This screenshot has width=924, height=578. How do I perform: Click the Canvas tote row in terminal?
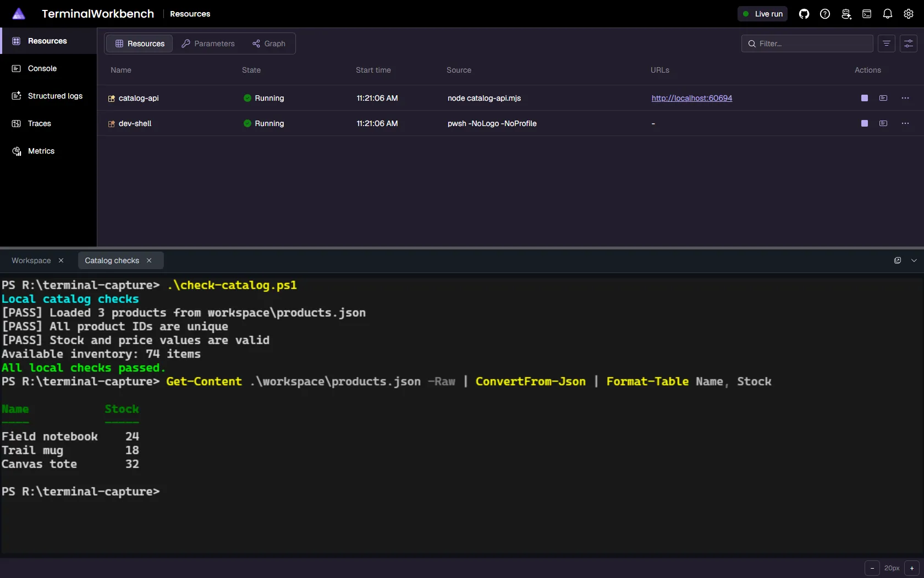tap(70, 464)
